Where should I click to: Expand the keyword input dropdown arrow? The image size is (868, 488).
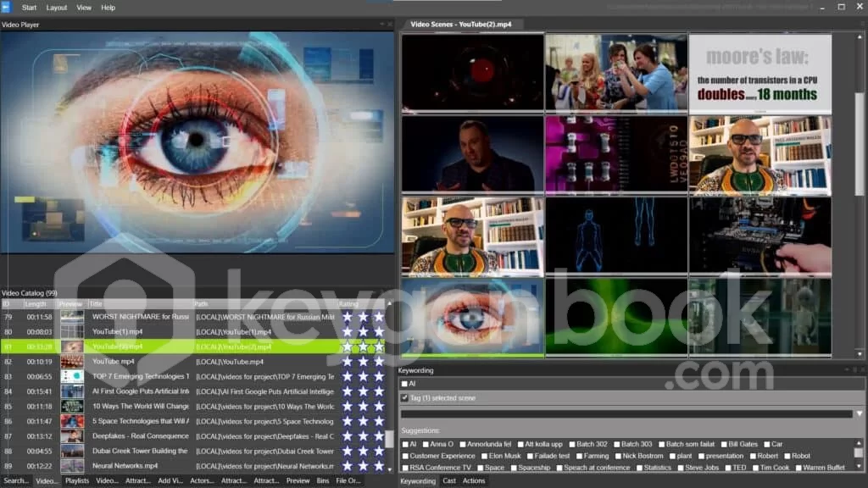click(x=860, y=413)
